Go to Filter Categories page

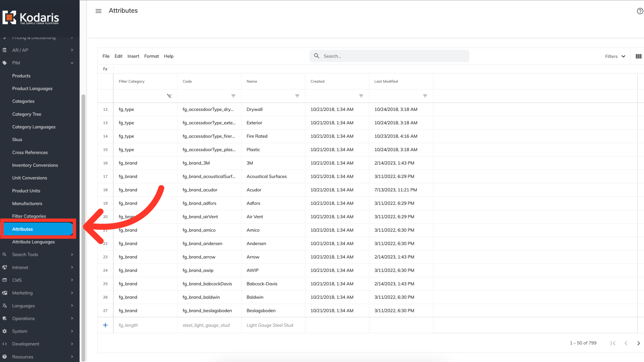[x=29, y=216]
